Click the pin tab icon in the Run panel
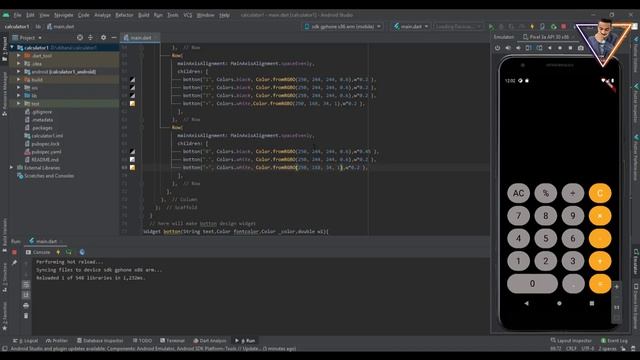The height and width of the screenshot is (360, 640). (14, 263)
